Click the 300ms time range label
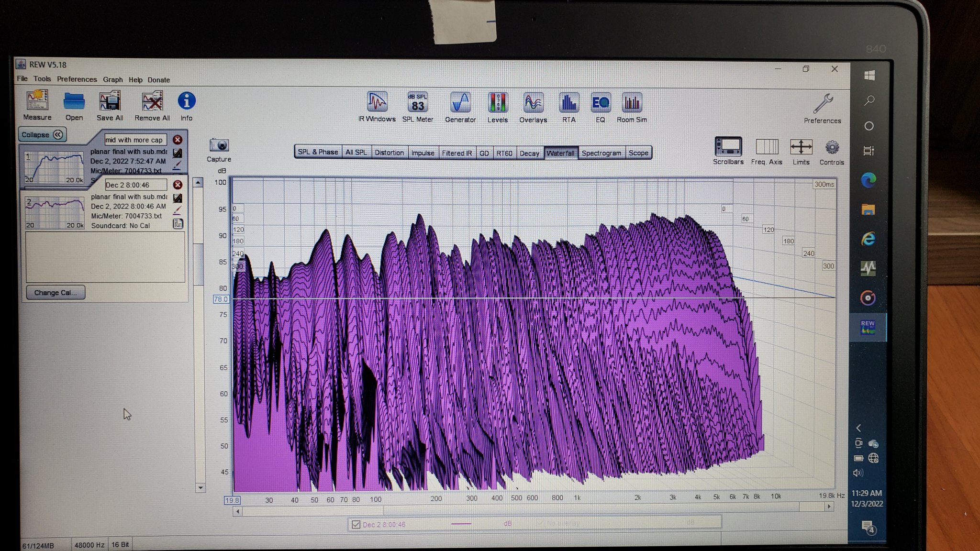The image size is (980, 551). pyautogui.click(x=824, y=184)
